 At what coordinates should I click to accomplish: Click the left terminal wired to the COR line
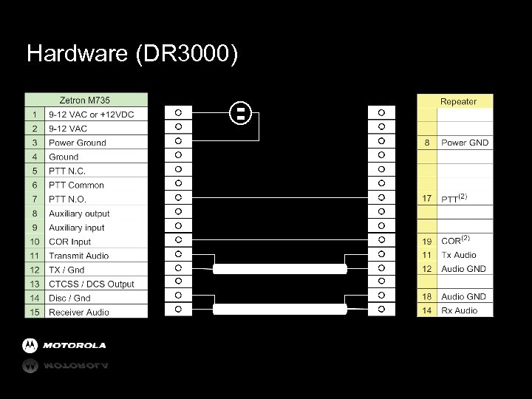click(178, 240)
